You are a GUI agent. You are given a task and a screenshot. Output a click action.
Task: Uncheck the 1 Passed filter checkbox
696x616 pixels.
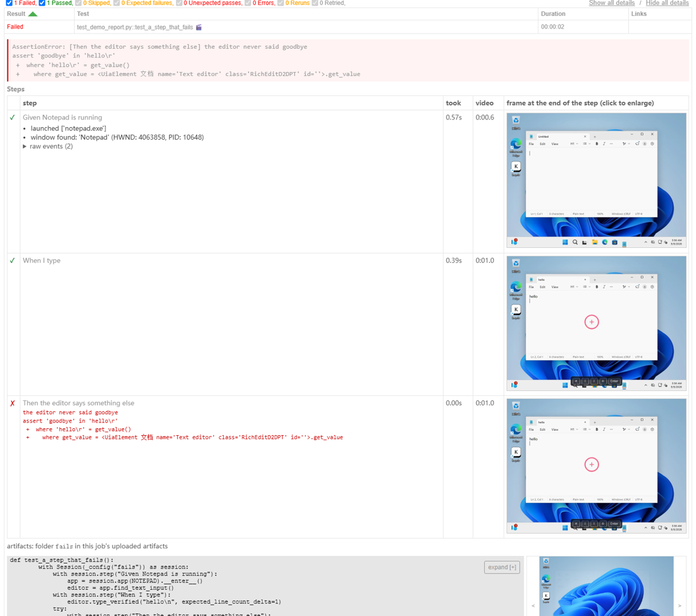tap(42, 3)
